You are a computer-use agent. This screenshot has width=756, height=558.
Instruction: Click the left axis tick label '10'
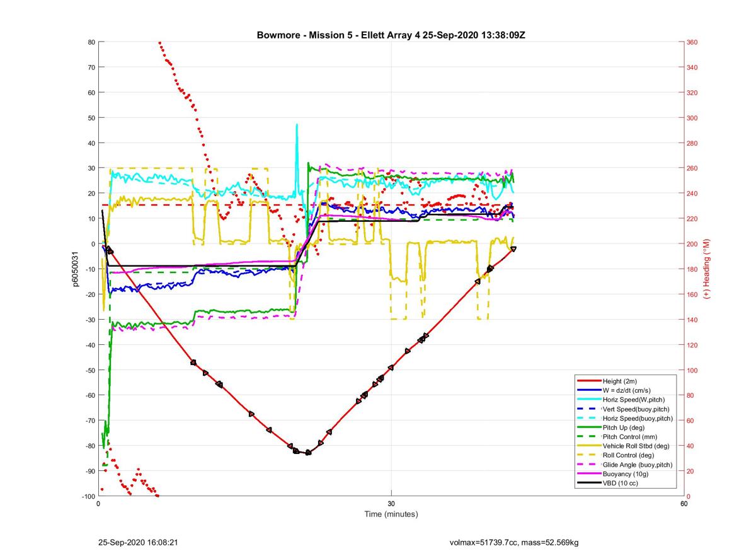pos(91,219)
